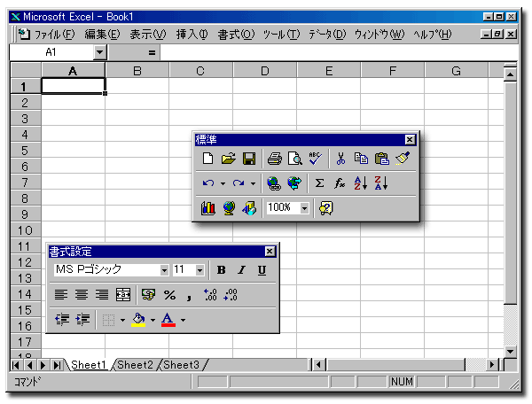Toggle Bold formatting
Screen dimensions: 532x404
221,270
